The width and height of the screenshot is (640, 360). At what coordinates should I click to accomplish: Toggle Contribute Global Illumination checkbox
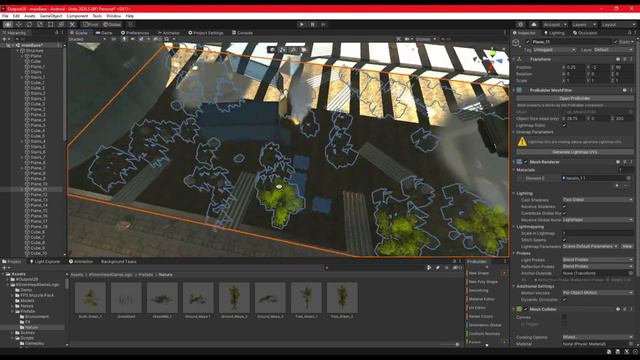564,213
